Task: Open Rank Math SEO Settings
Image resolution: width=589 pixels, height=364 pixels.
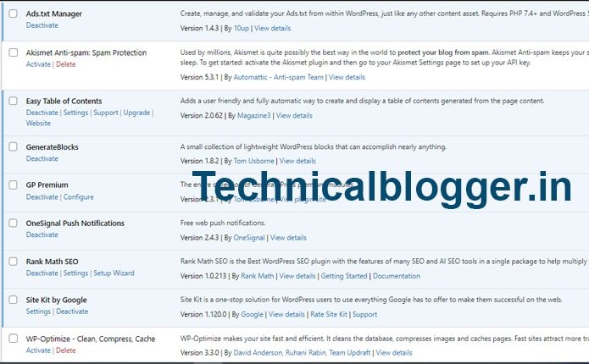Action: click(75, 273)
